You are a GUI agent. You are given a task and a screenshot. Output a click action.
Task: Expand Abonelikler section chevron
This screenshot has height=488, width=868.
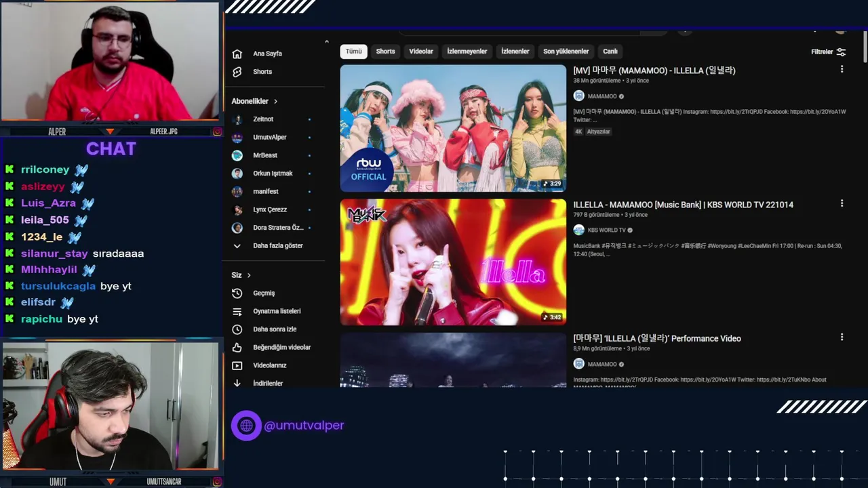[x=275, y=102]
